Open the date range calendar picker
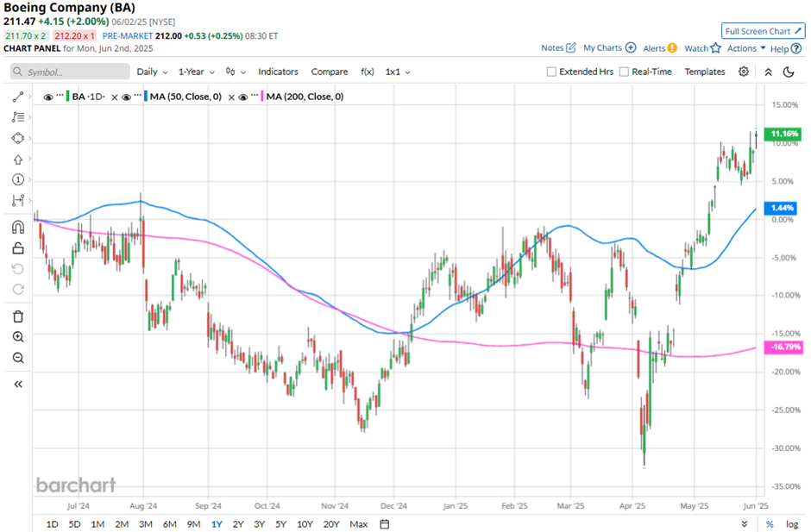The image size is (811, 532). coord(384,523)
